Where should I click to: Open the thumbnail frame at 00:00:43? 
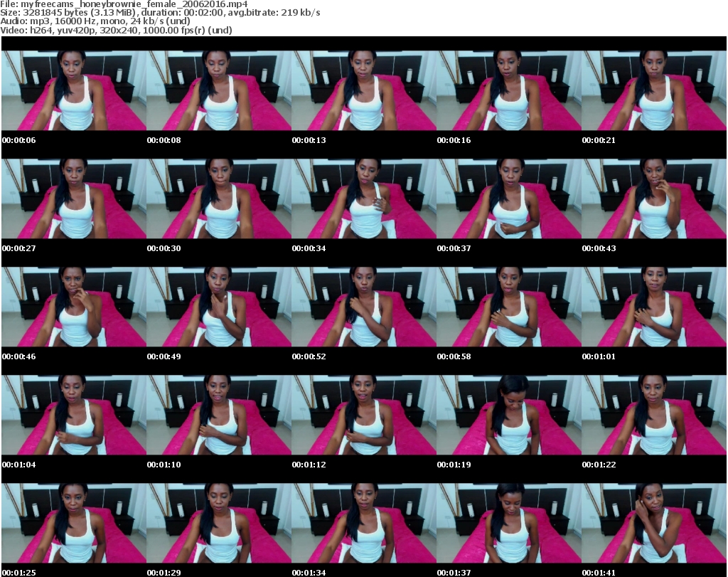pos(654,198)
